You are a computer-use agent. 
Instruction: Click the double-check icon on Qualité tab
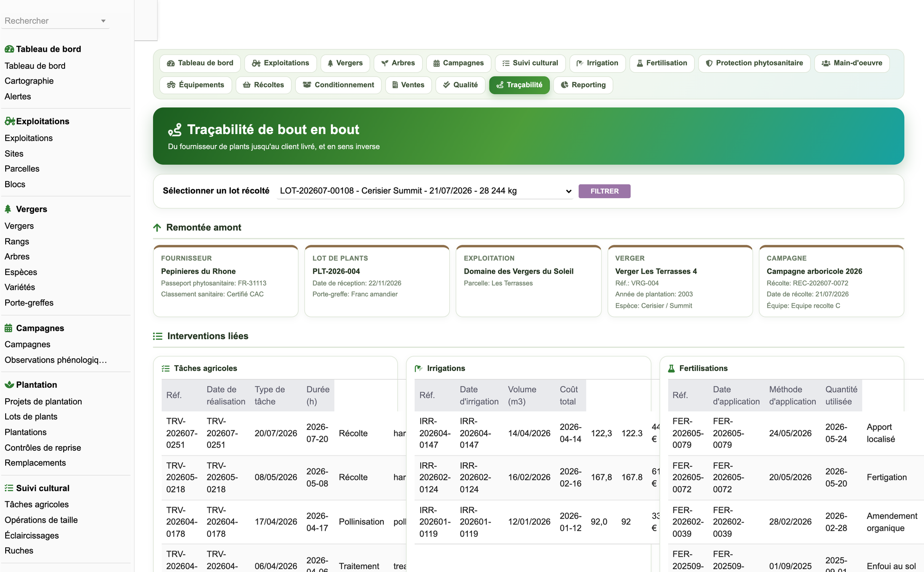[446, 85]
